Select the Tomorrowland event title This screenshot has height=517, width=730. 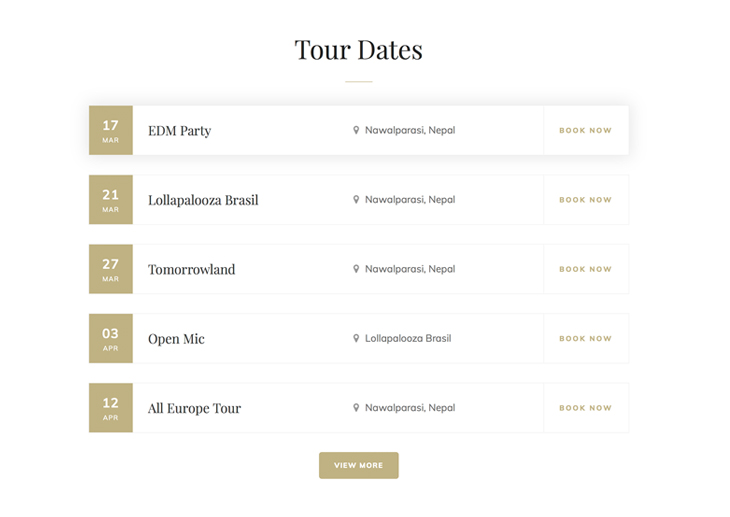[x=192, y=269]
